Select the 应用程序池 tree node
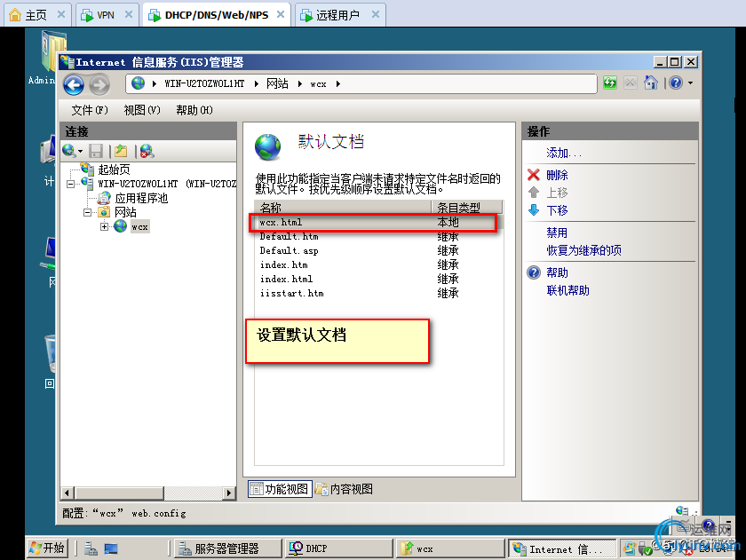The width and height of the screenshot is (746, 560). pos(141,198)
